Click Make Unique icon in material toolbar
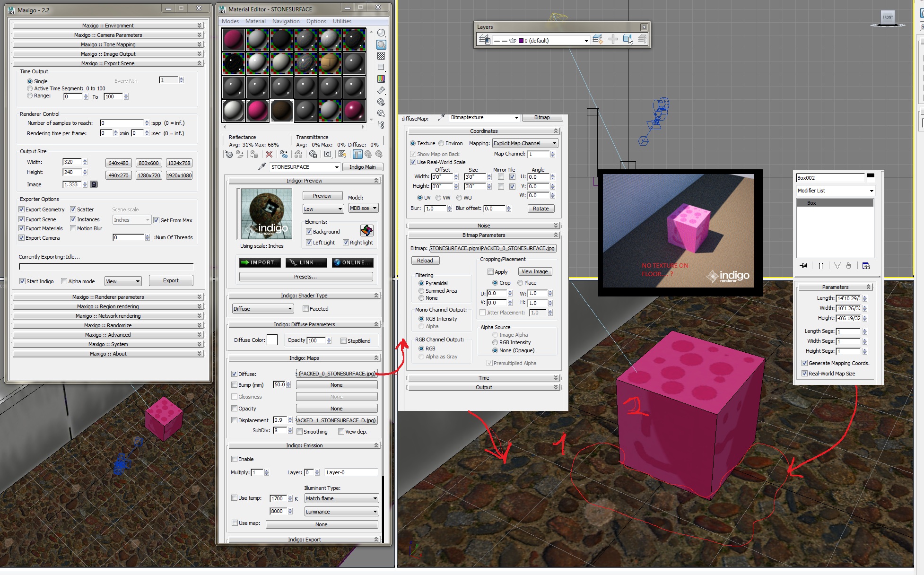Image resolution: width=924 pixels, height=575 pixels. pyautogui.click(x=298, y=154)
